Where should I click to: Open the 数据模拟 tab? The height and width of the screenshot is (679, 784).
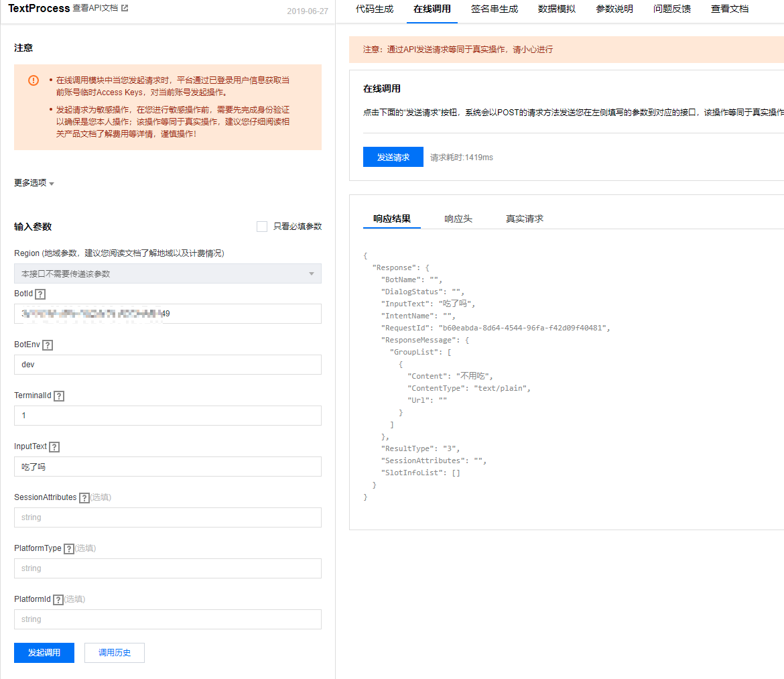pos(556,9)
